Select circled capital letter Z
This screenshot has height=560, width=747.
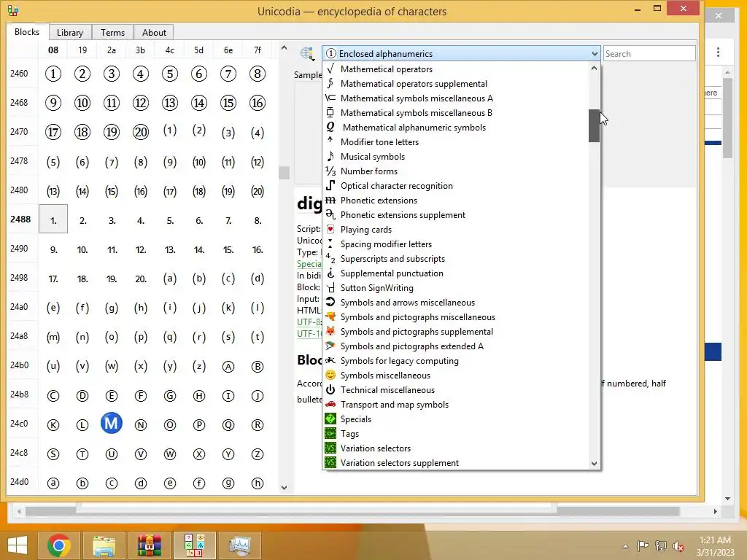click(x=258, y=454)
